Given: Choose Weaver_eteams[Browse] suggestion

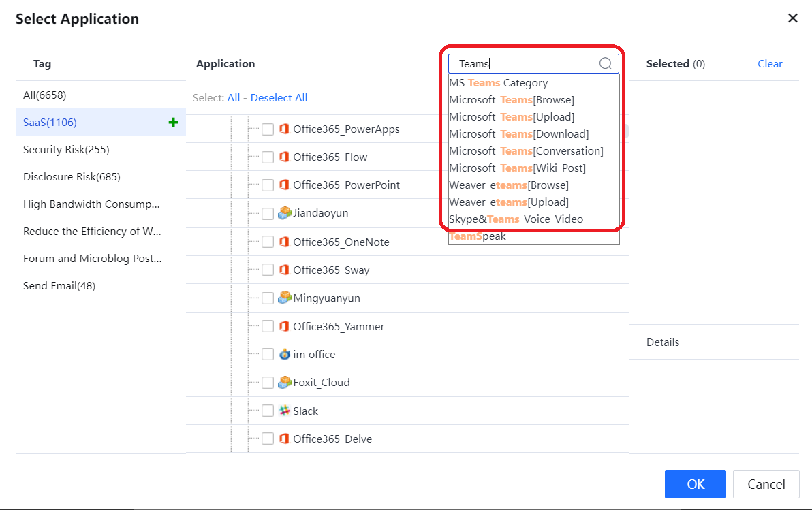Looking at the screenshot, I should point(534,185).
